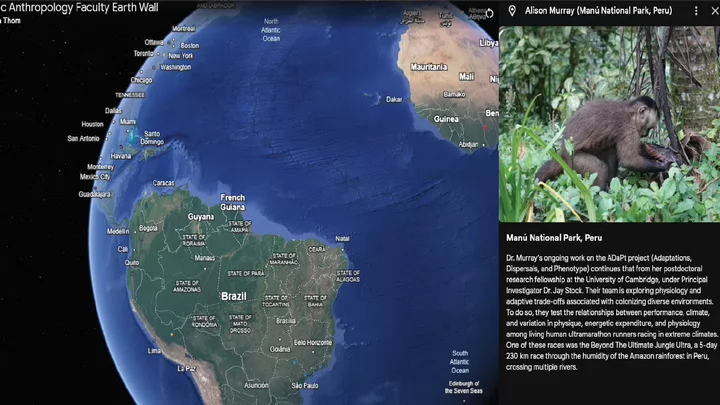This screenshot has height=405, width=720.
Task: Click the South Atlantic Ocean label
Action: 460,362
